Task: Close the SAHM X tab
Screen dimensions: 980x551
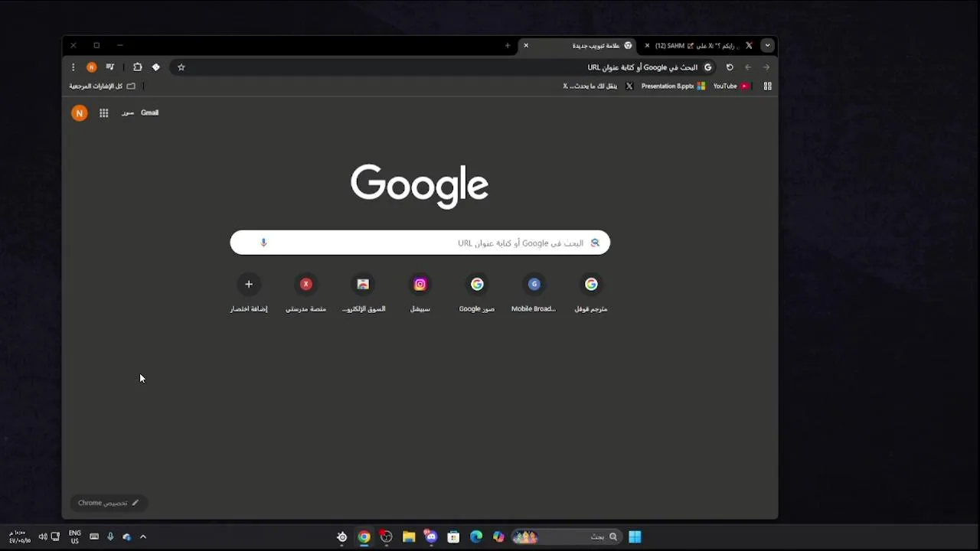Action: point(647,46)
